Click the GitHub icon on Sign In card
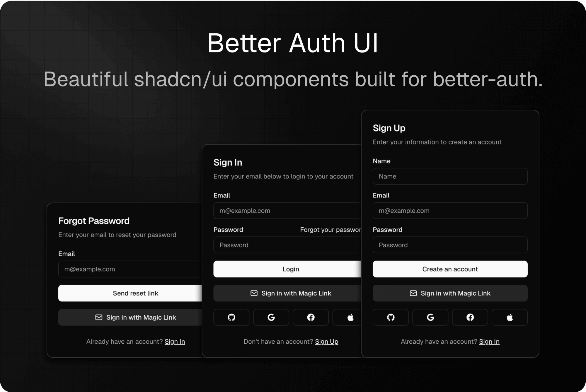This screenshot has height=392, width=586. 232,317
